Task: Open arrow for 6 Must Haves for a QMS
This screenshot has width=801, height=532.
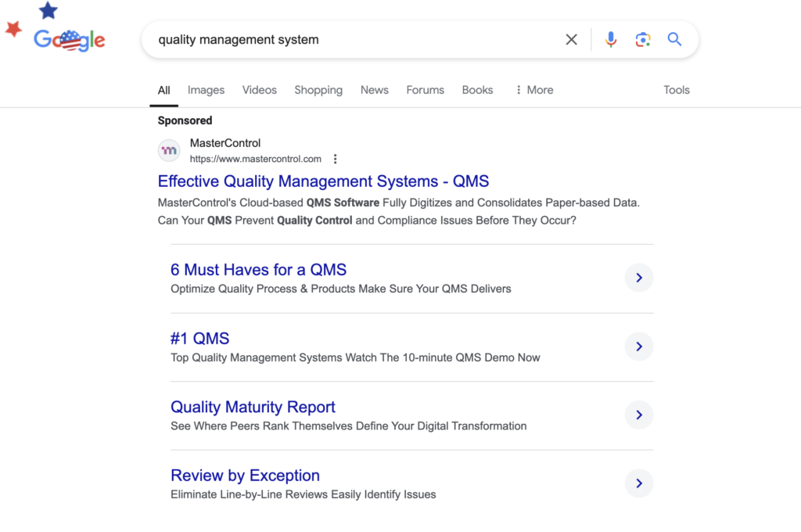Action: tap(639, 278)
